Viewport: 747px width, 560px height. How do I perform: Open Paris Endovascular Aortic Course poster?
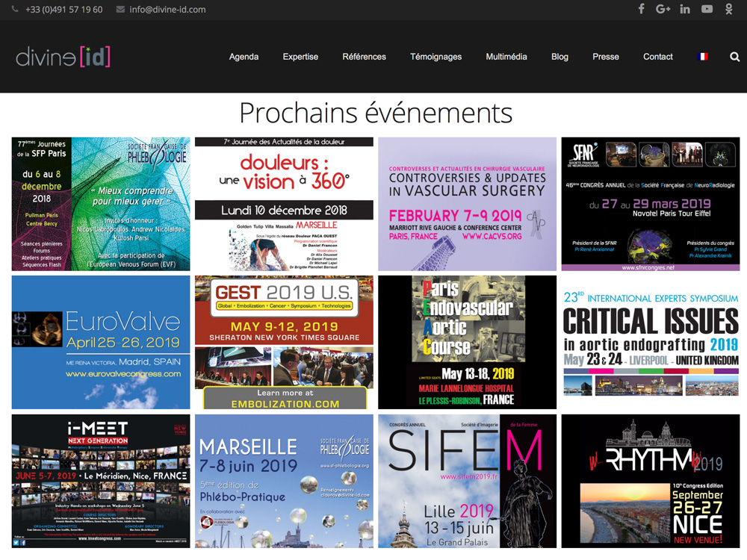point(468,343)
